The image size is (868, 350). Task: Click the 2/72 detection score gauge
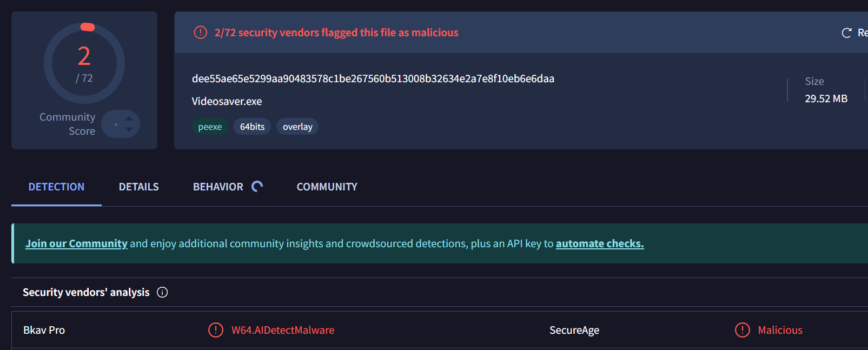(84, 63)
